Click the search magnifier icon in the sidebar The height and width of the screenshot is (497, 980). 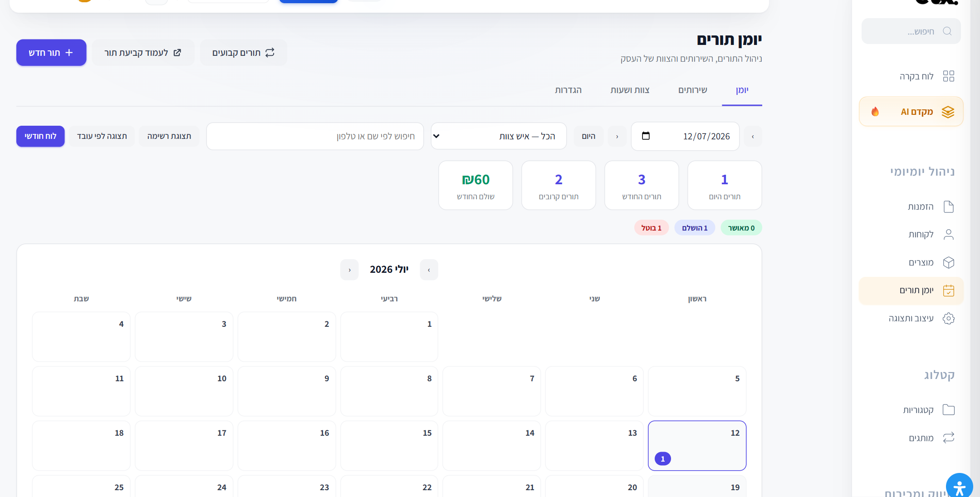pyautogui.click(x=947, y=31)
